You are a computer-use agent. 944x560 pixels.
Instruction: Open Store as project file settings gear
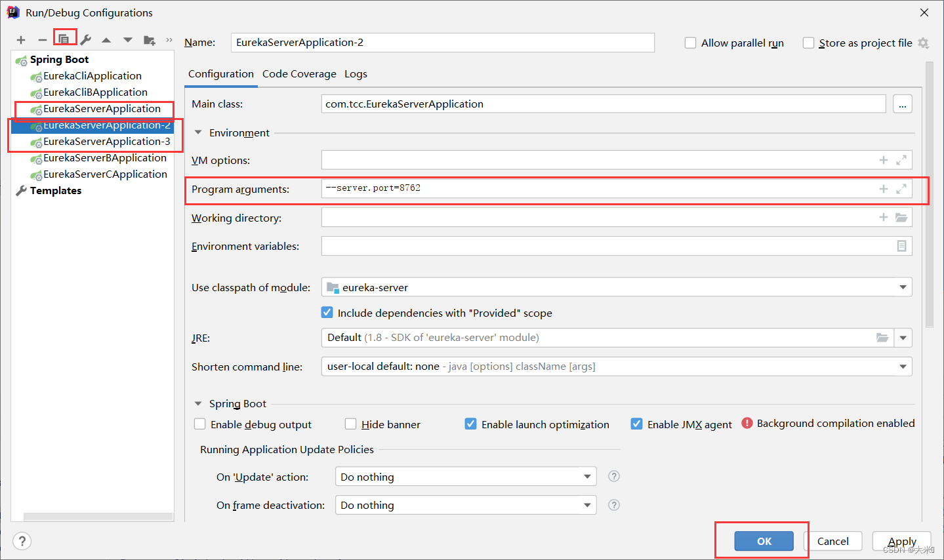pyautogui.click(x=923, y=43)
